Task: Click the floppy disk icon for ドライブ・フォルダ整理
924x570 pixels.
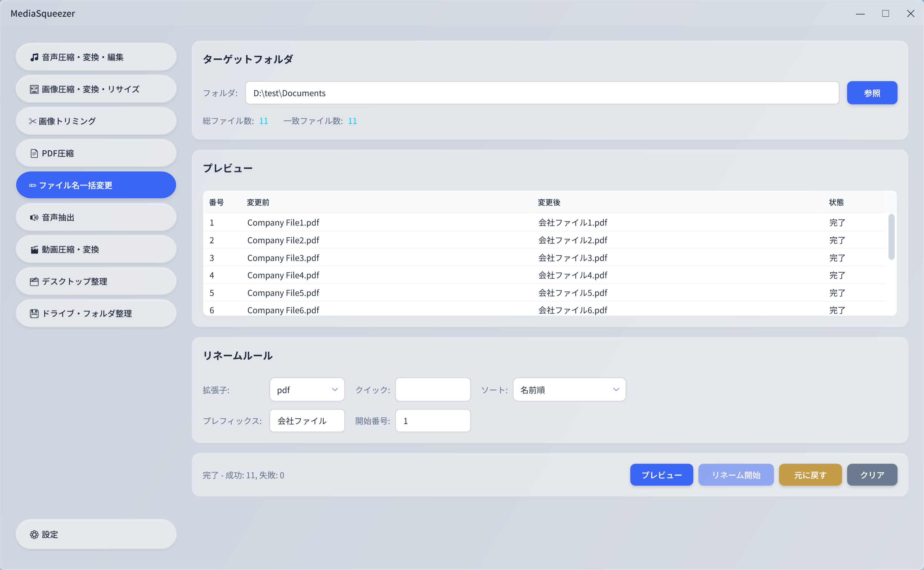Action: coord(34,314)
